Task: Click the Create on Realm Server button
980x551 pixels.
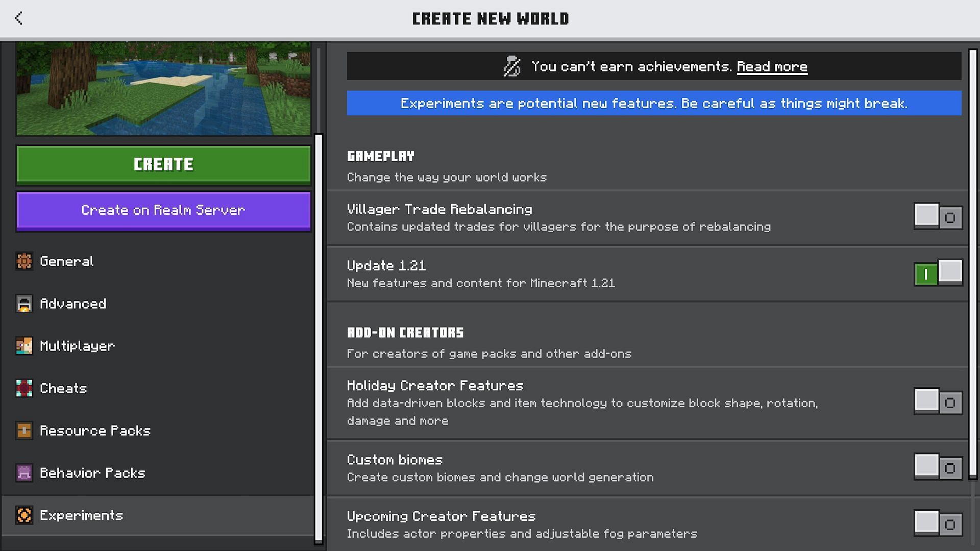Action: click(x=163, y=210)
